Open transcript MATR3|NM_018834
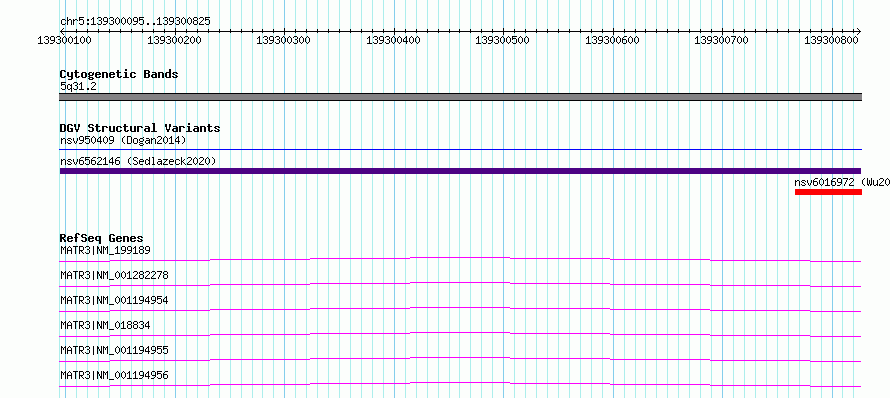 coord(105,326)
